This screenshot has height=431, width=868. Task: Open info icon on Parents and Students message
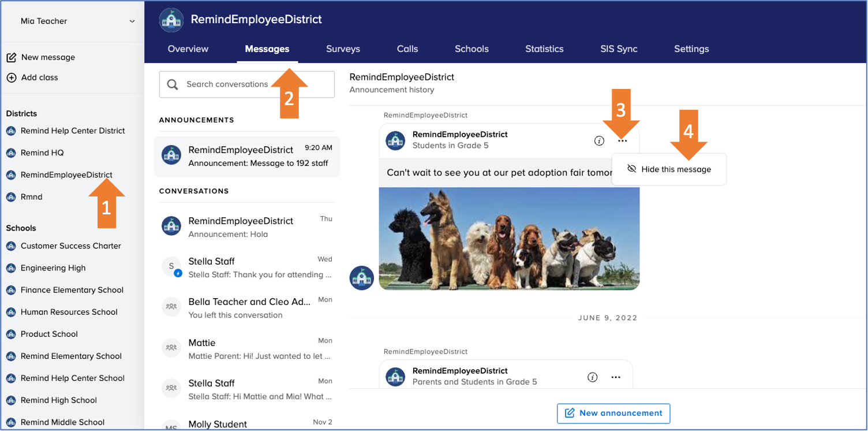[592, 377]
